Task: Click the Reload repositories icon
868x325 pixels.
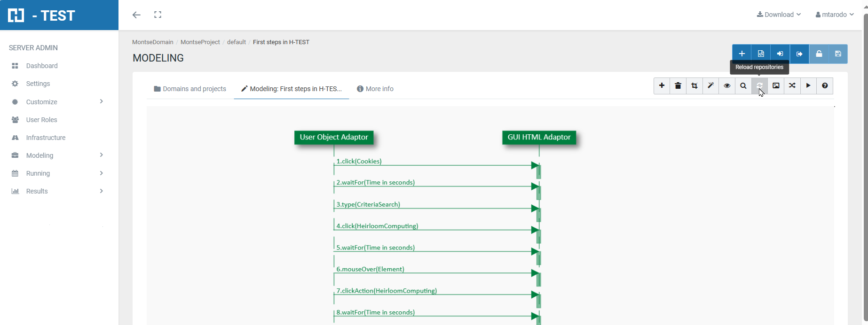Action: (x=759, y=86)
